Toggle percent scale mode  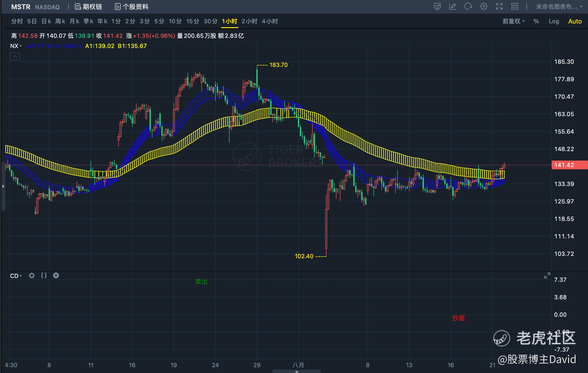(536, 21)
